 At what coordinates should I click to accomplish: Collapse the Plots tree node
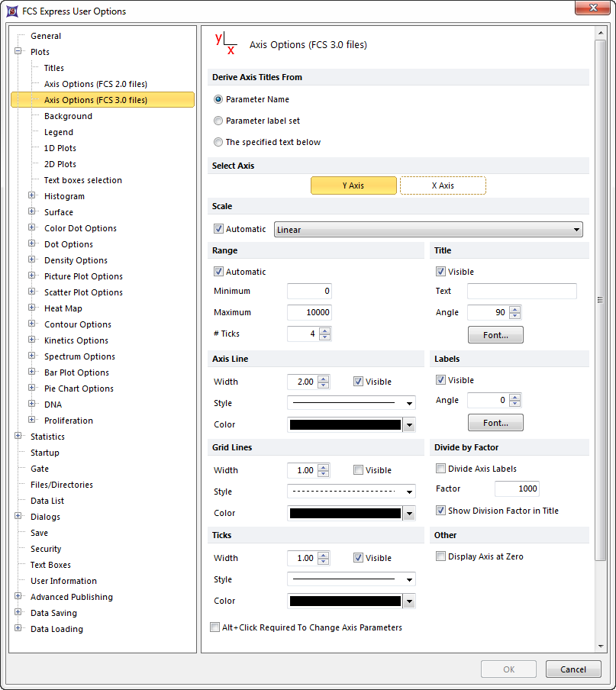(18, 52)
